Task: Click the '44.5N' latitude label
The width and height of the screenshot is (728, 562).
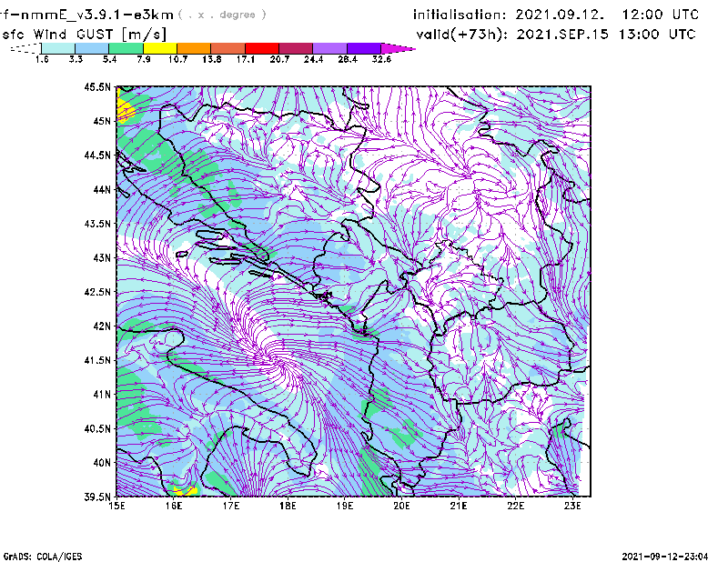Action: click(x=97, y=155)
